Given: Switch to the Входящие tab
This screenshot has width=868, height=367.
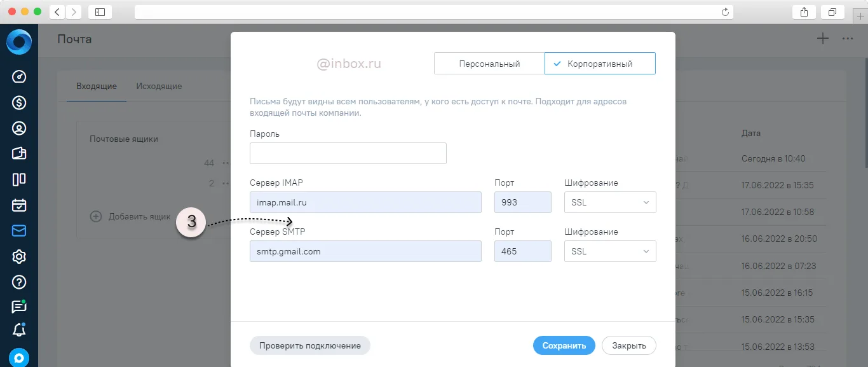Looking at the screenshot, I should [x=97, y=86].
